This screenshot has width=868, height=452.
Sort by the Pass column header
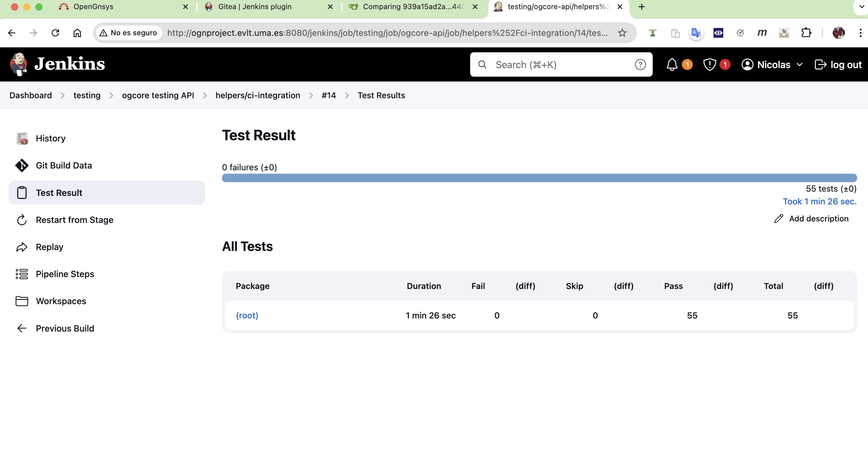pyautogui.click(x=673, y=286)
